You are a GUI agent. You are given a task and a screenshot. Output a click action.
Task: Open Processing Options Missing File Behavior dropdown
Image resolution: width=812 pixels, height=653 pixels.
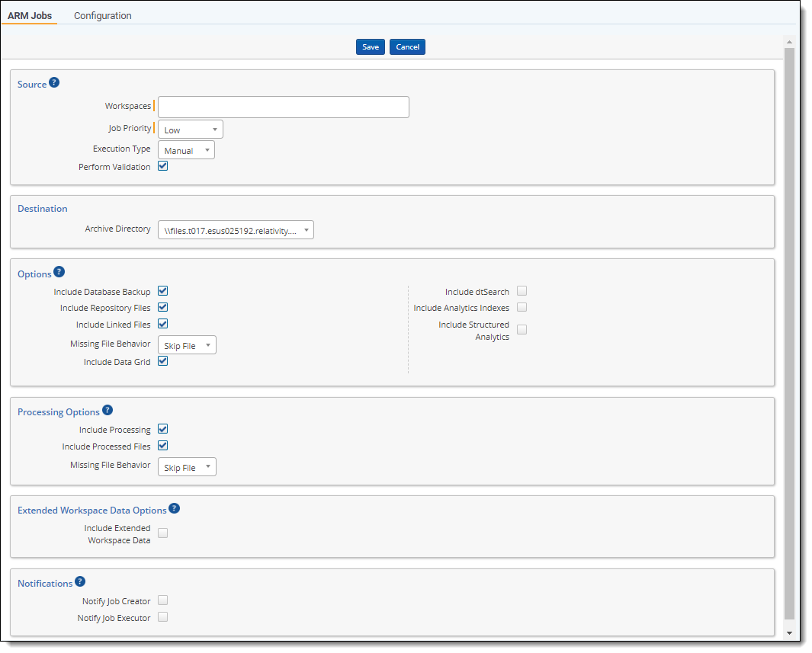(187, 467)
